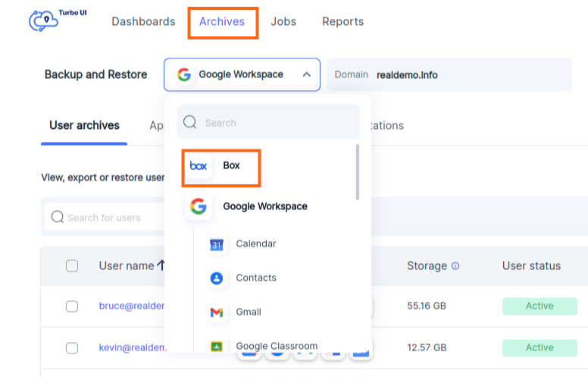The height and width of the screenshot is (377, 588).
Task: Click the dropdown list scrollbar
Action: [x=358, y=172]
